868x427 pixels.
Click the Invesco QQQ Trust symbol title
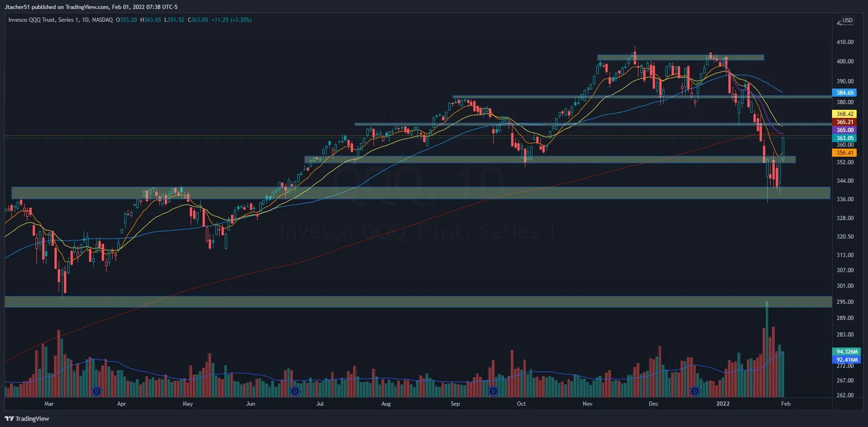point(61,20)
